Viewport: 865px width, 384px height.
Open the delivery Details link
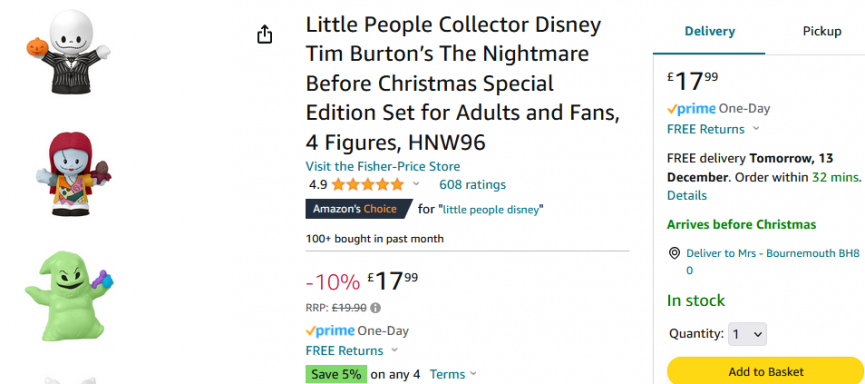click(687, 195)
